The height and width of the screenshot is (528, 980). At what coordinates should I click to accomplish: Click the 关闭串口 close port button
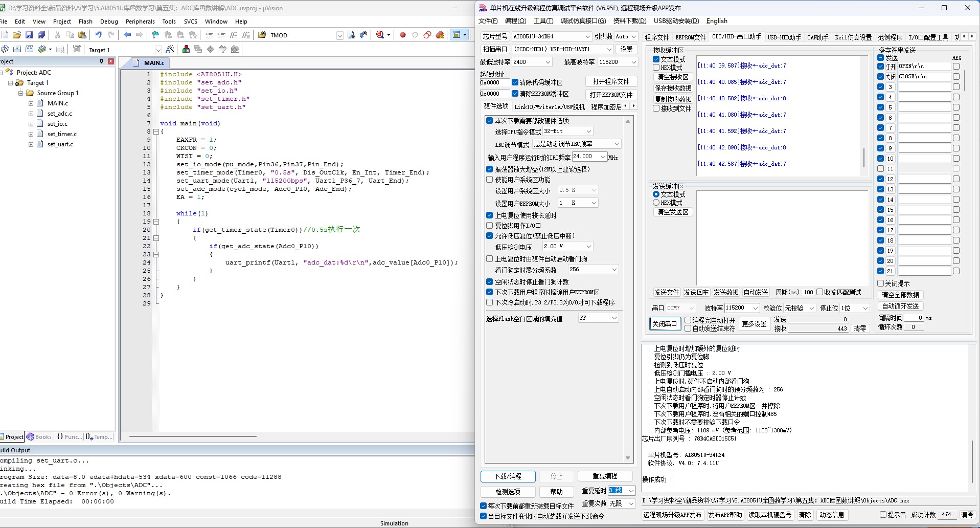pos(665,324)
